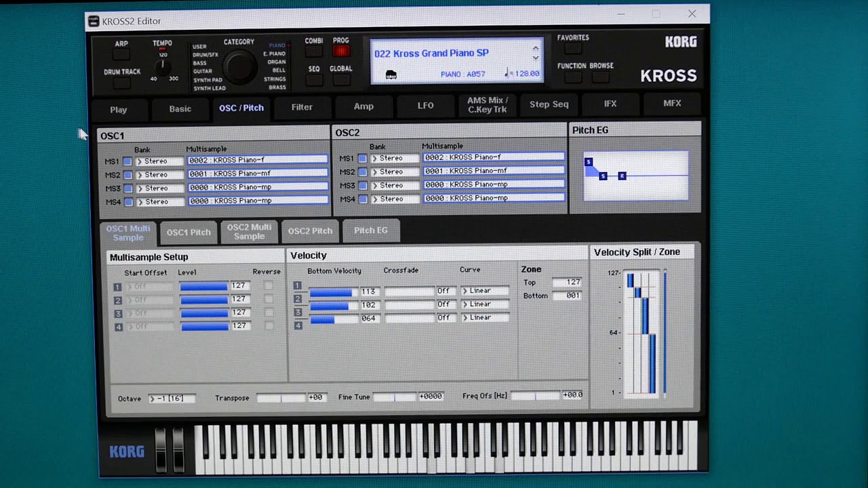
Task: Toggle OSC1 MS3 enable checkbox
Action: pos(127,188)
